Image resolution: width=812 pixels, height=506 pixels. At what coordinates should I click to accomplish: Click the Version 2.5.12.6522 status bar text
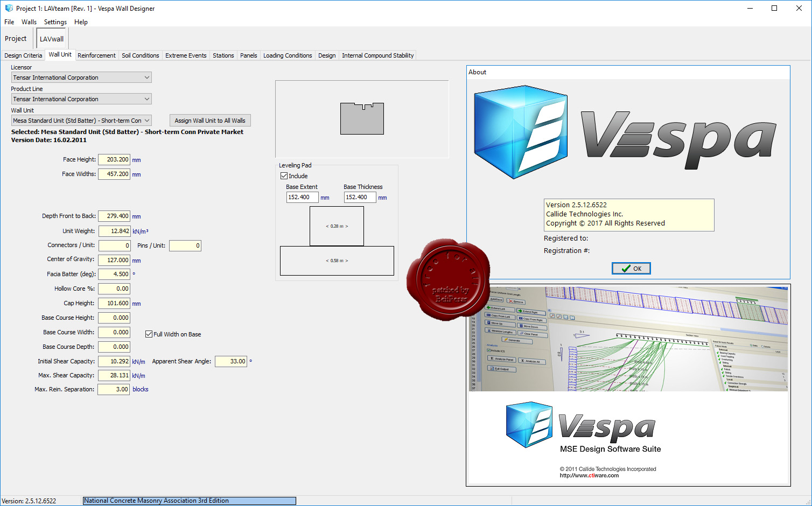(x=29, y=501)
